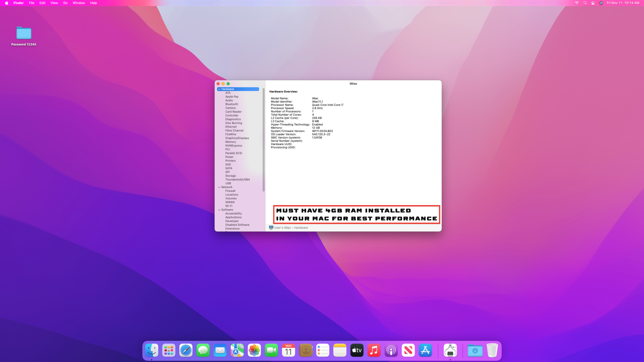Open Trash in the Dock
This screenshot has height=362, width=644.
492,350
